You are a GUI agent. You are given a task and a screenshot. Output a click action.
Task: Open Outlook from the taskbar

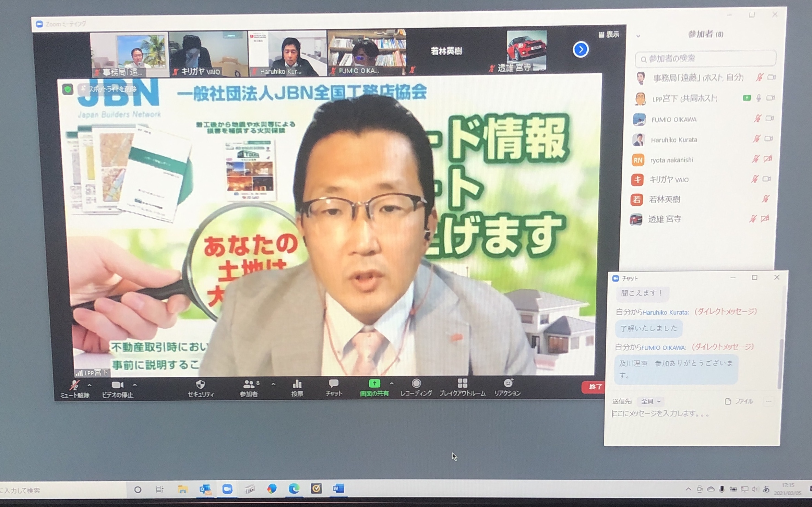coord(205,489)
